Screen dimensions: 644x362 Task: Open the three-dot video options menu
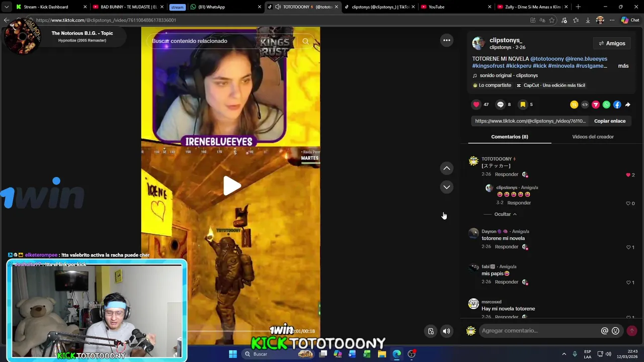coord(447,40)
